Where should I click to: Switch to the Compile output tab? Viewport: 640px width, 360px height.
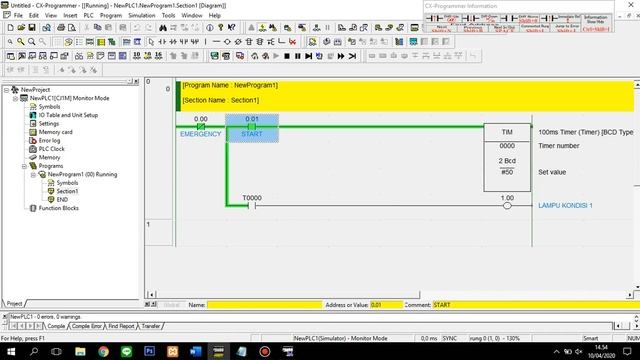point(56,326)
